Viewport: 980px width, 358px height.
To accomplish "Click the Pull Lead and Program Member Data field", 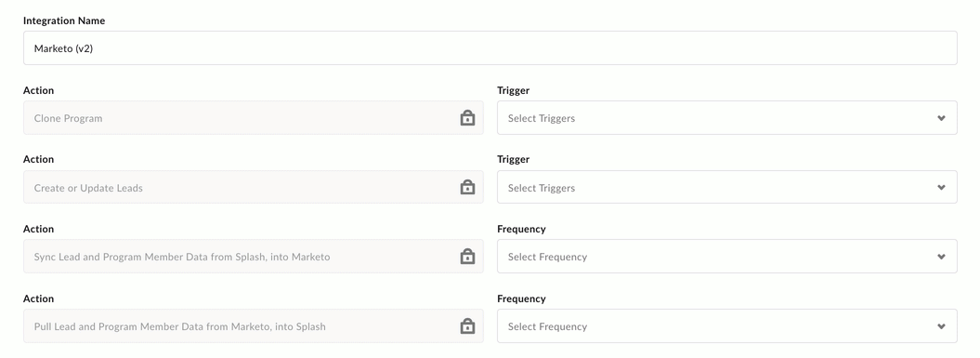I will point(253,326).
